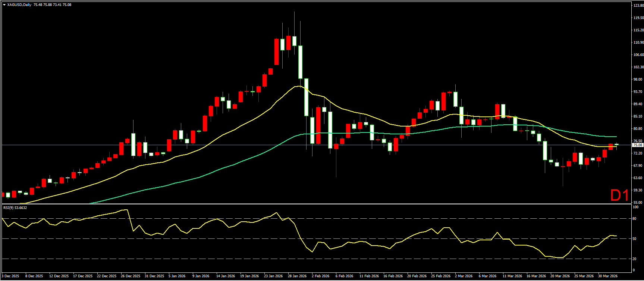The image size is (644, 281).
Task: Click the RSI 50 level scale label
Action: point(634,239)
